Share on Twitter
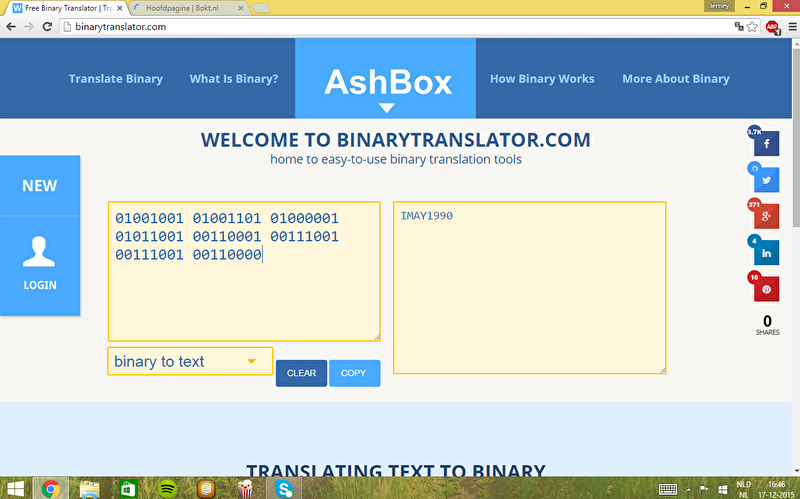Image resolution: width=800 pixels, height=499 pixels. 766,180
